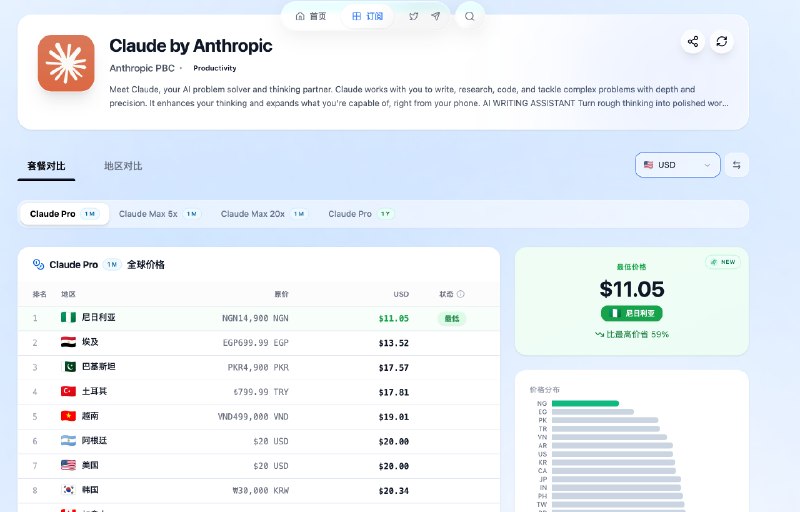The height and width of the screenshot is (512, 800).
Task: Click the 状态 info circle icon
Action: pos(461,294)
